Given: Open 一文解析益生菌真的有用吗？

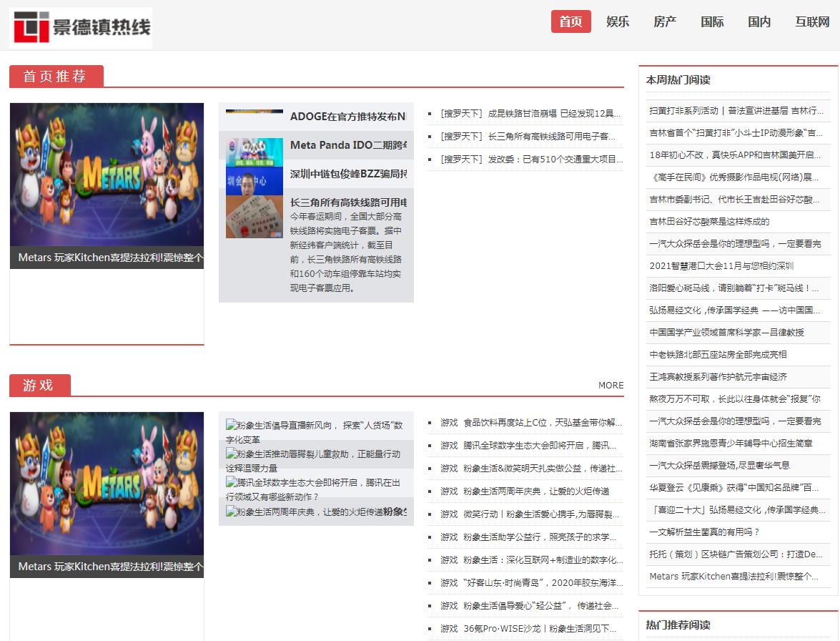Looking at the screenshot, I should point(704,532).
